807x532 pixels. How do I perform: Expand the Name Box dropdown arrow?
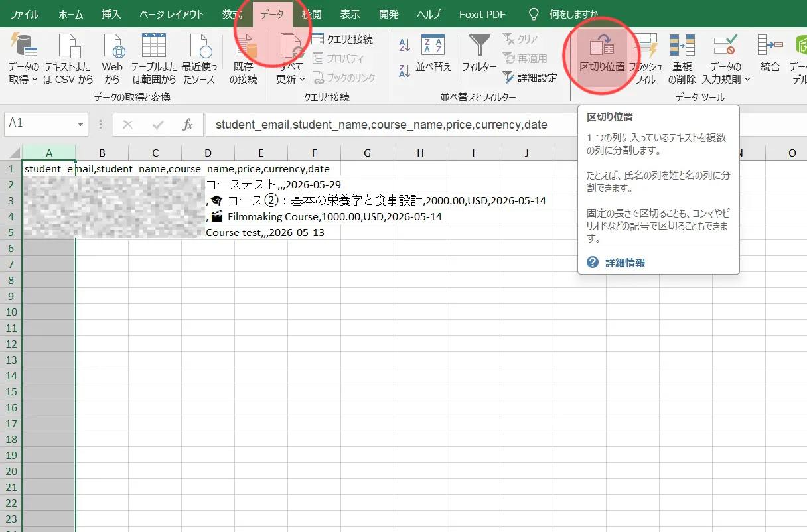(81, 124)
